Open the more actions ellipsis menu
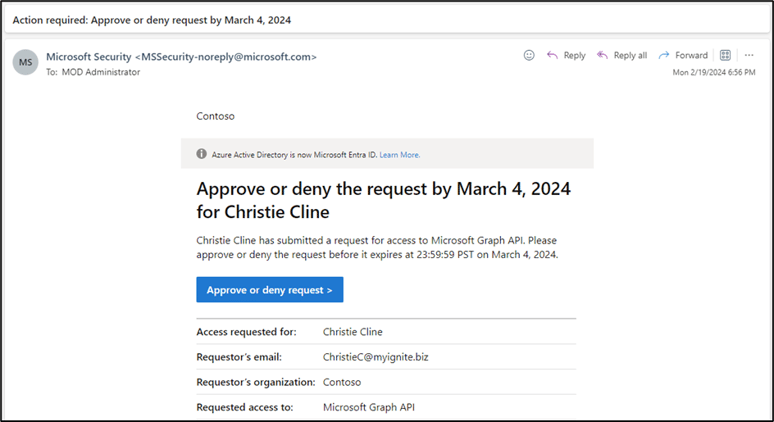This screenshot has width=774, height=422. (x=749, y=55)
